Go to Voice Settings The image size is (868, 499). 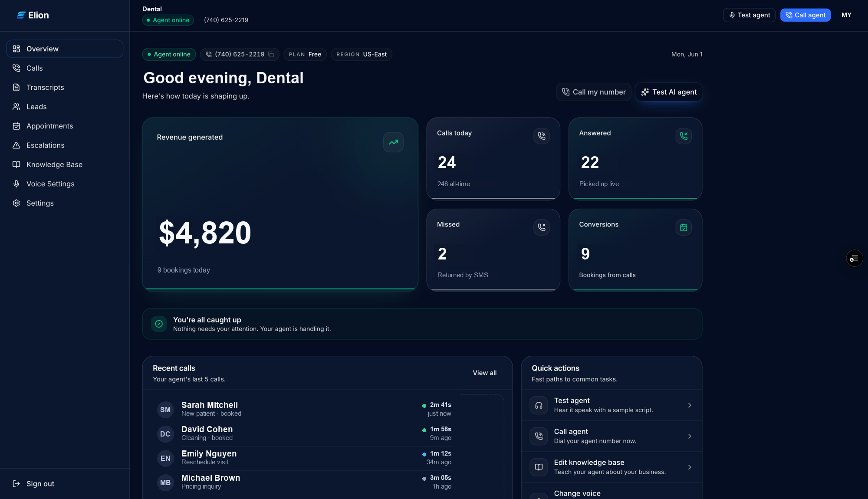(x=65, y=184)
